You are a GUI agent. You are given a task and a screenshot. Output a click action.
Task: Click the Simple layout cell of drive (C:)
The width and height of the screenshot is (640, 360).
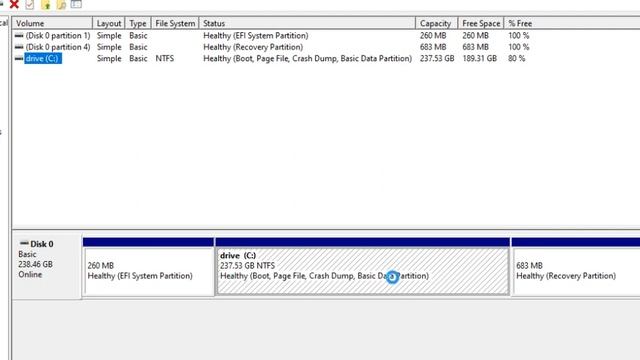pyautogui.click(x=109, y=58)
